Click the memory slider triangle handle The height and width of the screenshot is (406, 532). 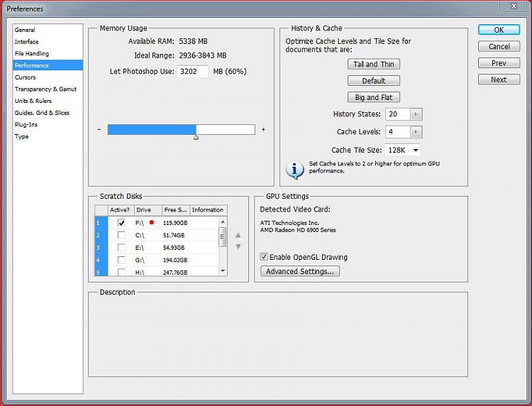(x=196, y=138)
